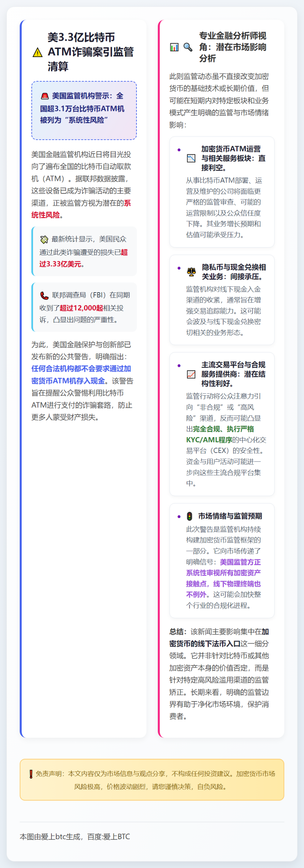Click the green text 完全合规、执行严格KYC/AML程序
304x868 pixels.
click(x=220, y=434)
